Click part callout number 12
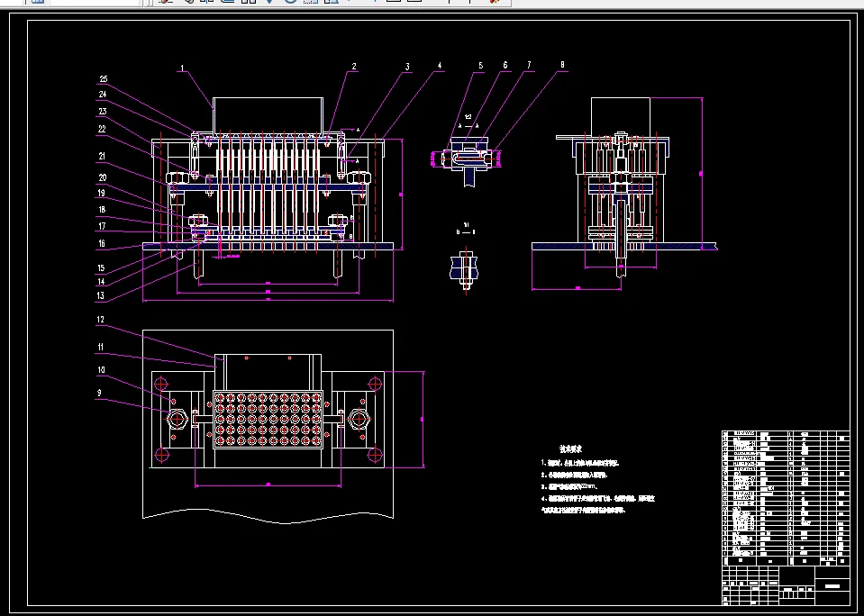 click(x=102, y=320)
